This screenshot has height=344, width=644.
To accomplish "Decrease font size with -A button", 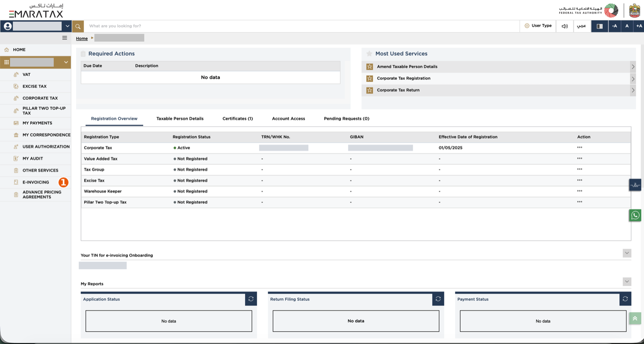I will [x=615, y=26].
